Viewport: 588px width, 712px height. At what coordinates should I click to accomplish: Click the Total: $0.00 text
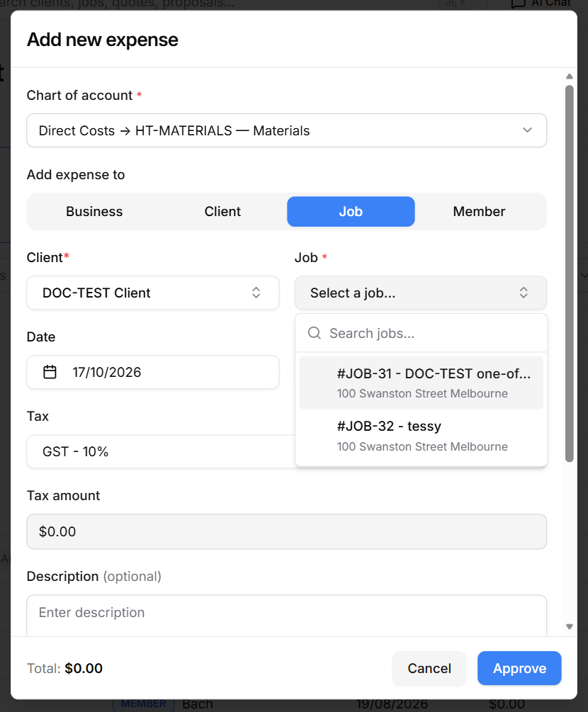point(64,668)
